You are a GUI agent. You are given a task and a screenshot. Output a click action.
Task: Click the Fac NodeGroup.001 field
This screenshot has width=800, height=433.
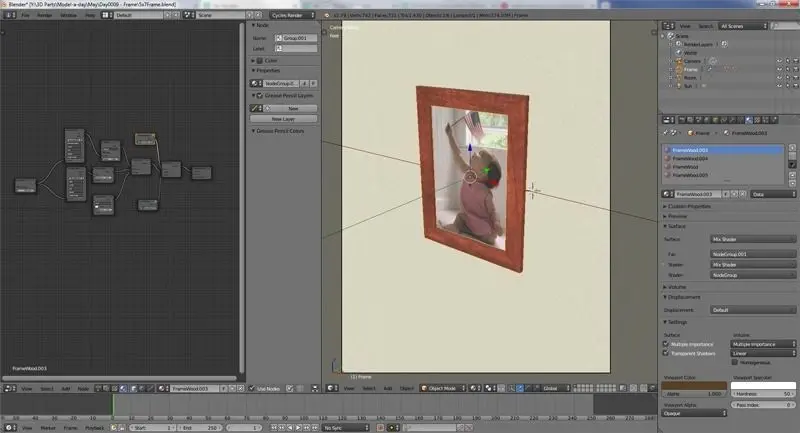(x=753, y=254)
